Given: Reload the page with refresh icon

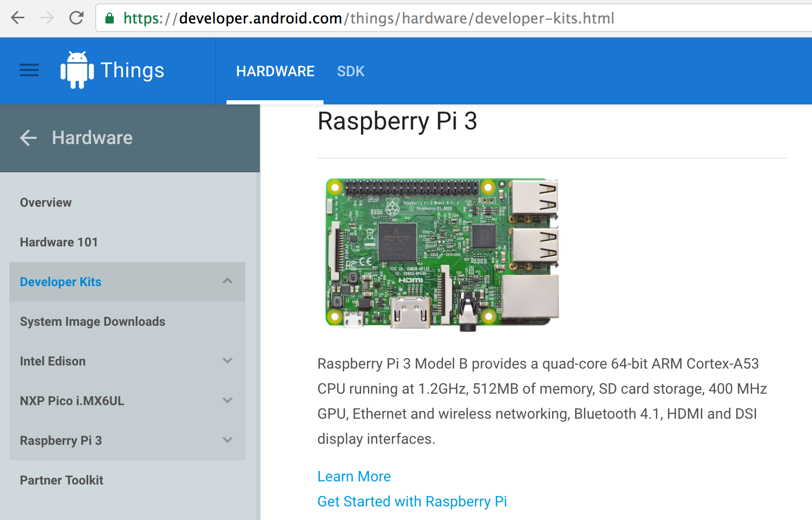Looking at the screenshot, I should [77, 18].
